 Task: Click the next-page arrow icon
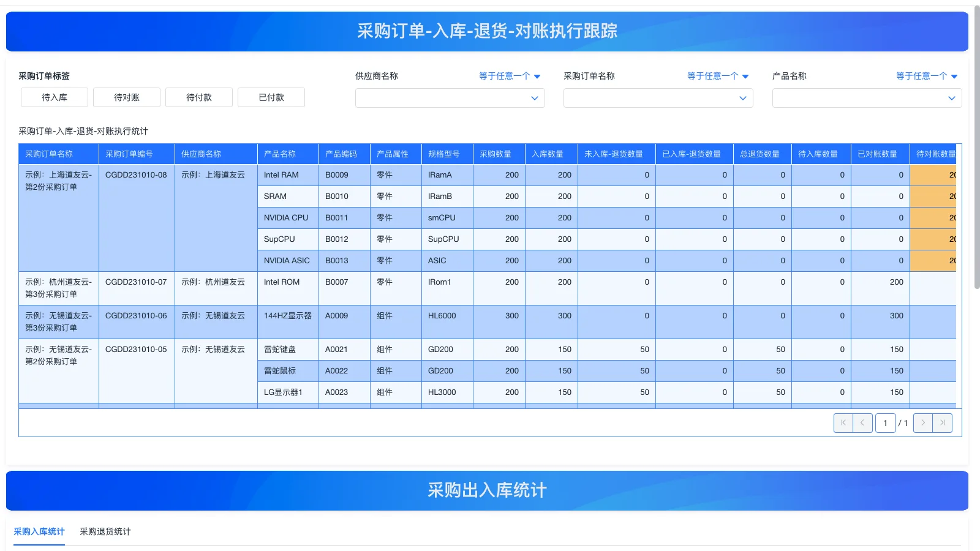(x=923, y=422)
